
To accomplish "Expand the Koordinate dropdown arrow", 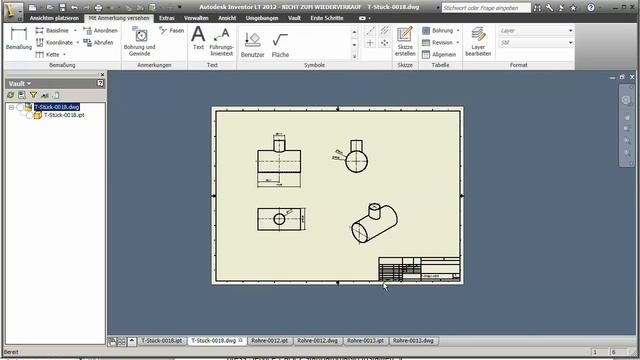I will tap(78, 42).
